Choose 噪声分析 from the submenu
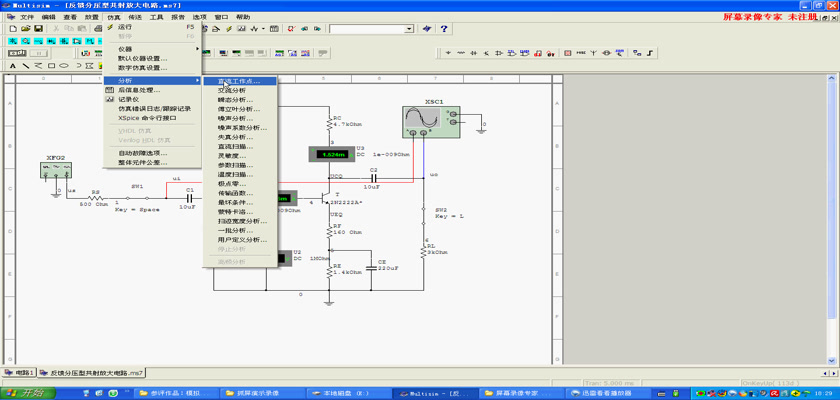 point(240,118)
